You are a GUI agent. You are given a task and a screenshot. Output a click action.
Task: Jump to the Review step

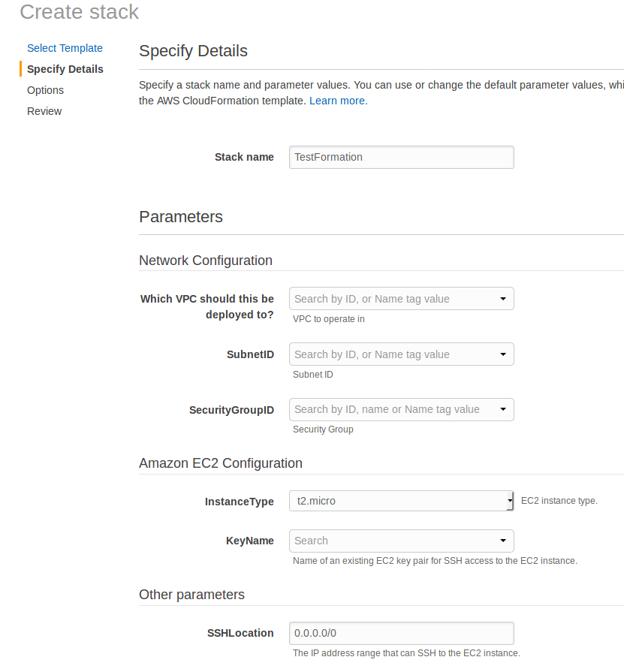tap(44, 111)
